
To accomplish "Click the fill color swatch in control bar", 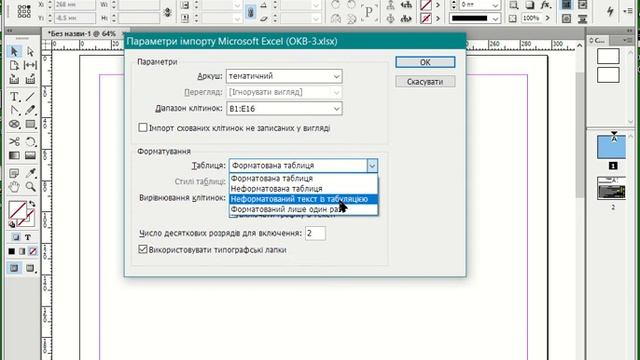I will (426, 5).
